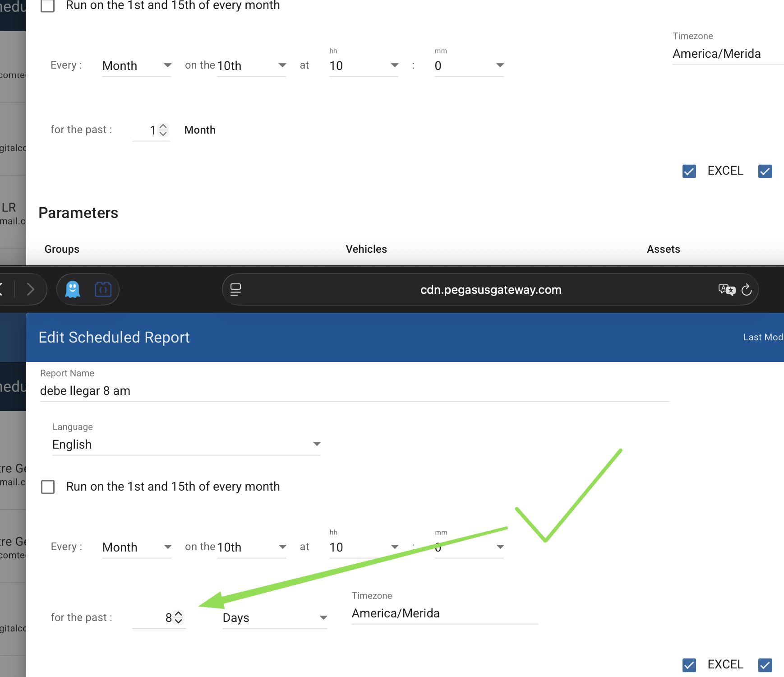
Task: Toggle the checkbox right of EXCEL above Parameters
Action: [765, 171]
